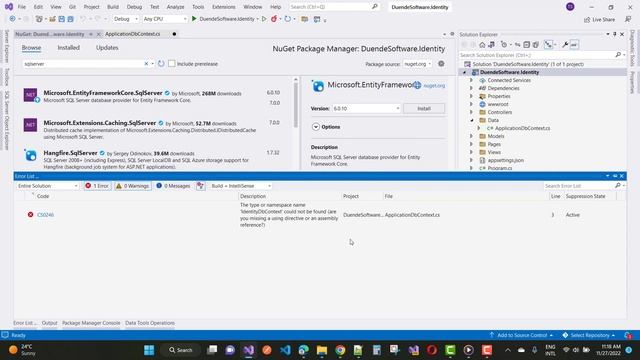Image resolution: width=640 pixels, height=360 pixels.
Task: Click the user account avatar
Action: 570,7
